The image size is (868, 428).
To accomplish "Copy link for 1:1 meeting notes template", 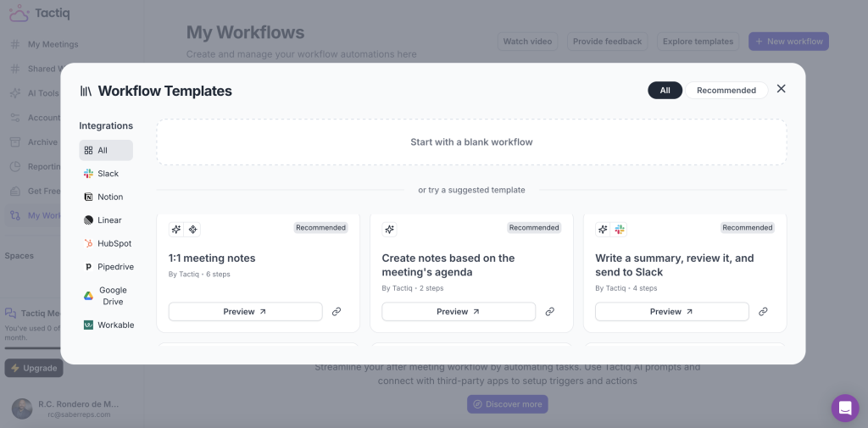I will coord(337,312).
